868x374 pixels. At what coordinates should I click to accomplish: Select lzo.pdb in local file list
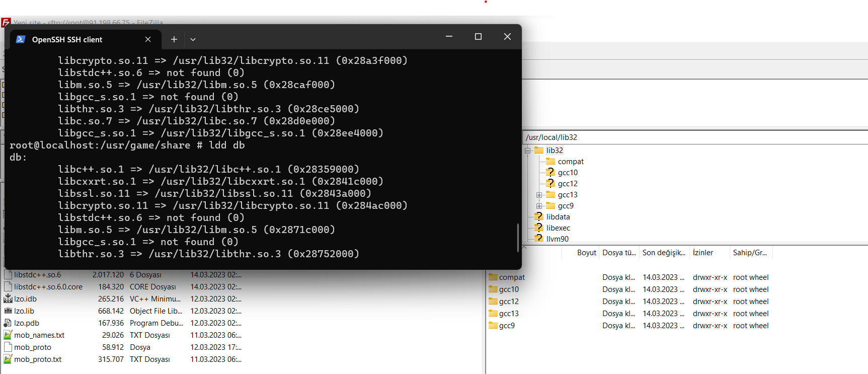point(27,323)
